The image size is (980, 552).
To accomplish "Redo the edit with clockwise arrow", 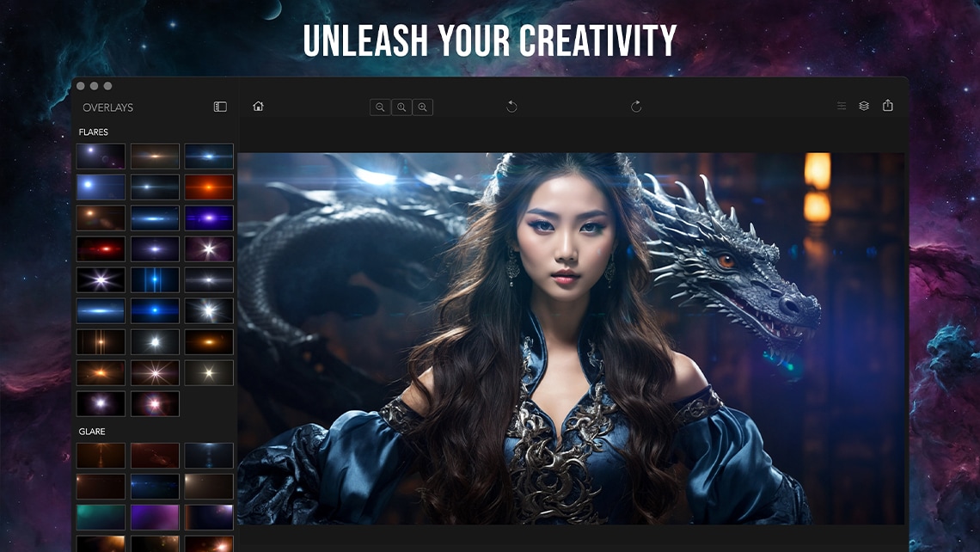I will pyautogui.click(x=636, y=107).
